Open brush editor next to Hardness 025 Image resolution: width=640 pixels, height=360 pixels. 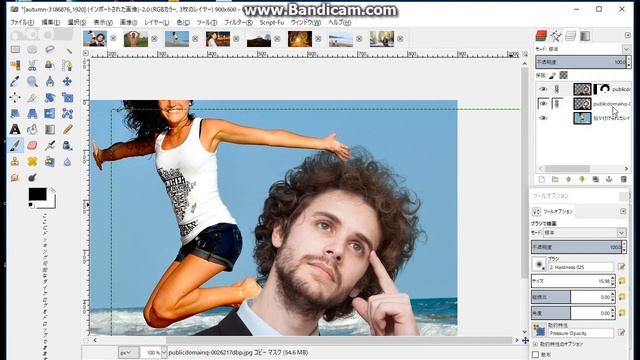coord(622,267)
